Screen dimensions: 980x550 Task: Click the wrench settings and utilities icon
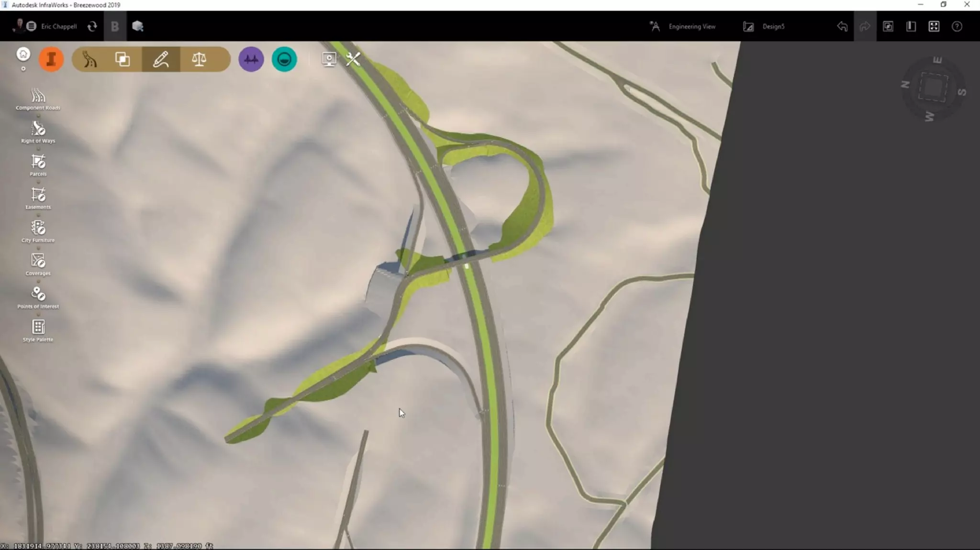coord(353,59)
